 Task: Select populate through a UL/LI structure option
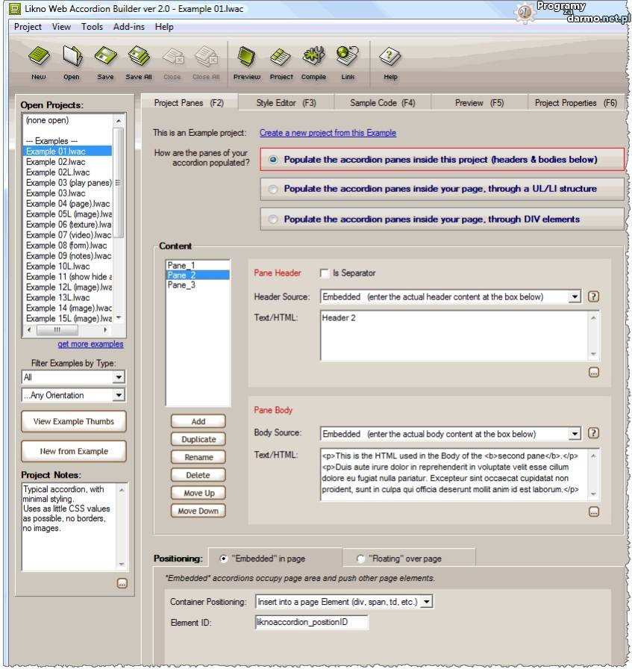tap(275, 189)
